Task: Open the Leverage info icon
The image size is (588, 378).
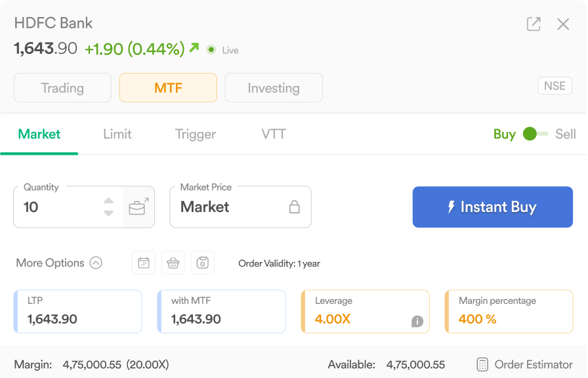Action: tap(417, 322)
